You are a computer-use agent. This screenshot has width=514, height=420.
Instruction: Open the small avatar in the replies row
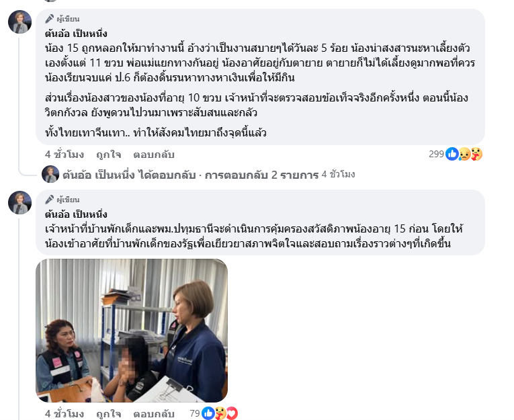(x=50, y=174)
